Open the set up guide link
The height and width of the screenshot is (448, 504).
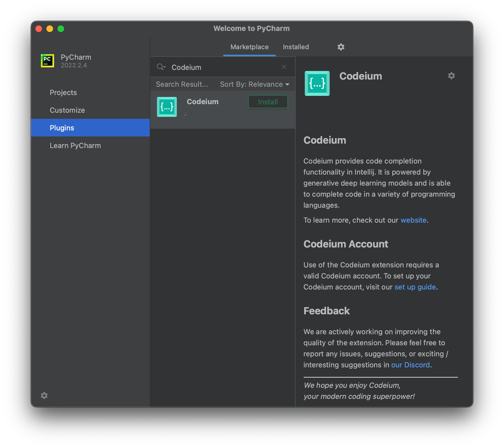[415, 287]
